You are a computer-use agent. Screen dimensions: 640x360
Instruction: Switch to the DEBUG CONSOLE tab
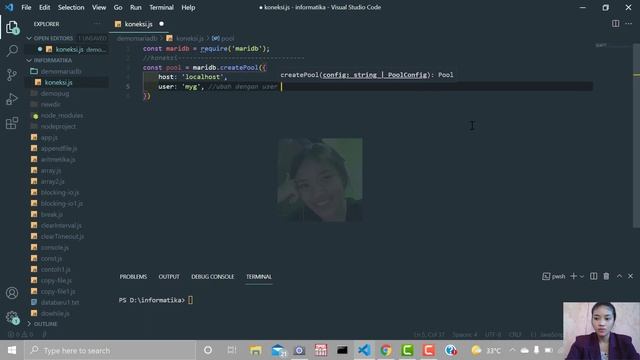213,277
